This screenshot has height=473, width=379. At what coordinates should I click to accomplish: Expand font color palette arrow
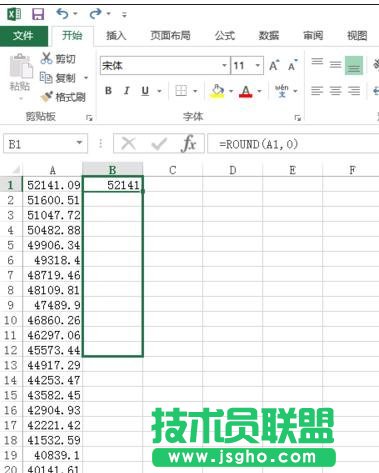tap(259, 91)
